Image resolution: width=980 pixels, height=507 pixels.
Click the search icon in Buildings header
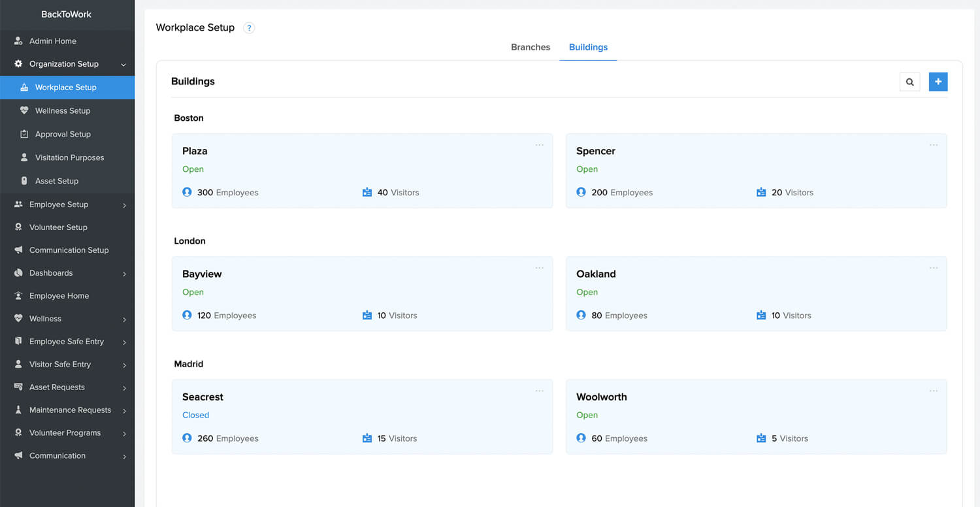tap(909, 82)
